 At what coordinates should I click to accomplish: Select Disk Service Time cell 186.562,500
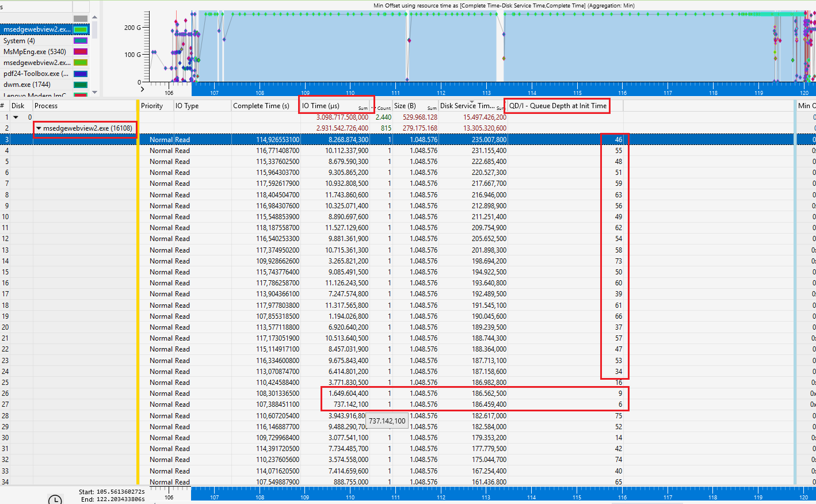pyautogui.click(x=489, y=394)
